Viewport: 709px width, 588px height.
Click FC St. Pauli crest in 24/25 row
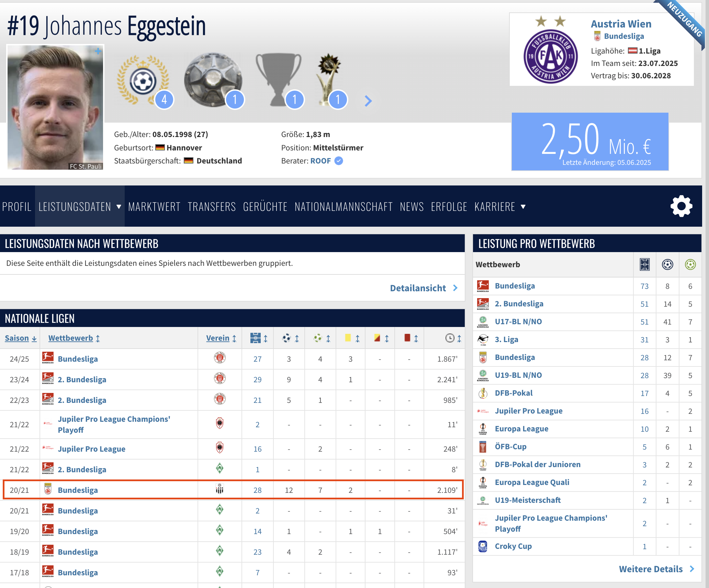pyautogui.click(x=220, y=358)
